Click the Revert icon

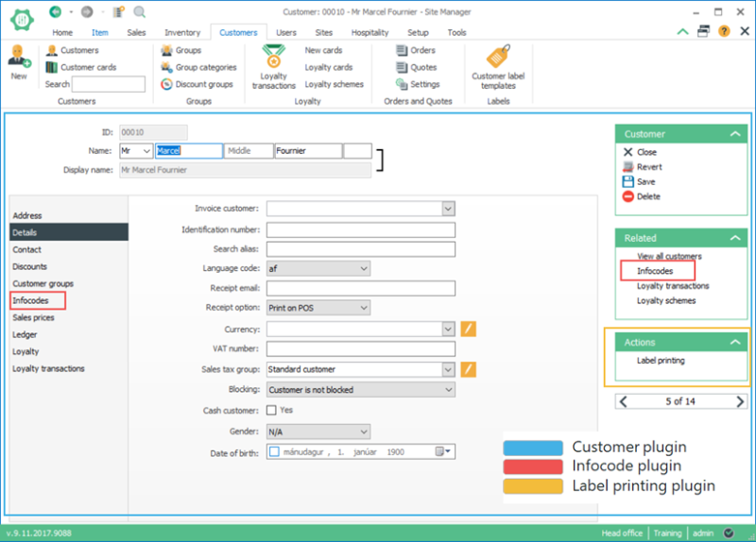(627, 167)
